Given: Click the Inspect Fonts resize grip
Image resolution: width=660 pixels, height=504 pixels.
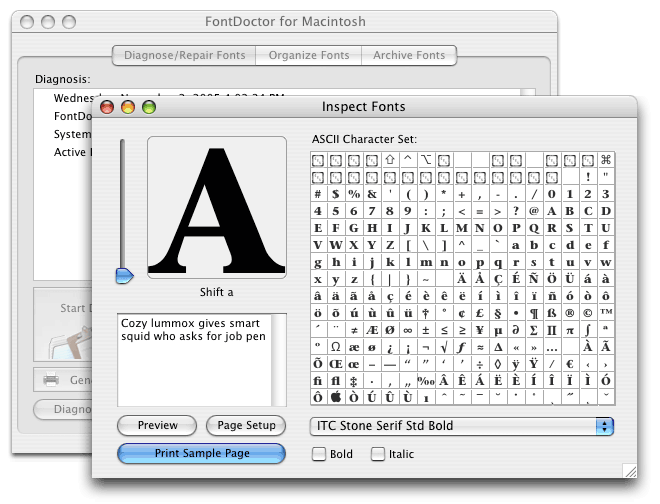Looking at the screenshot, I should click(x=630, y=471).
